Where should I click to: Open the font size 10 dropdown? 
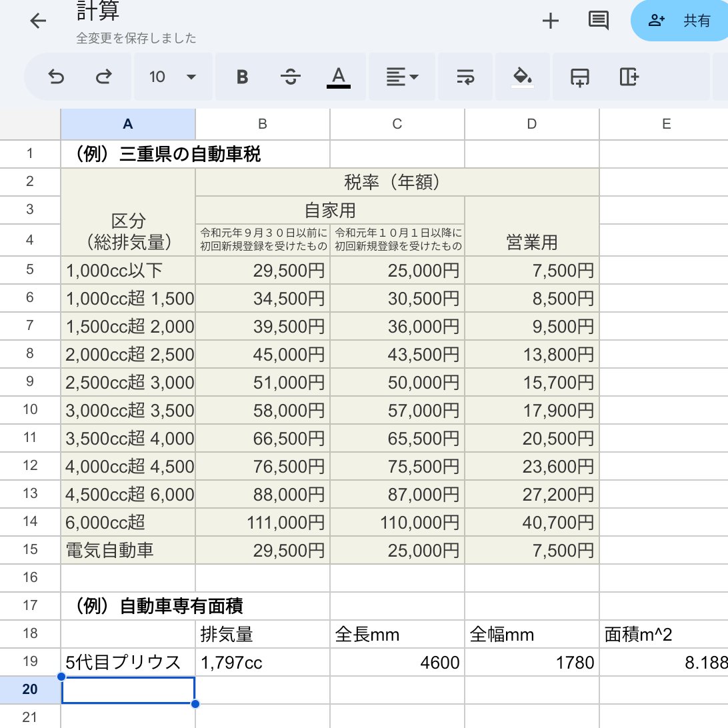click(173, 77)
